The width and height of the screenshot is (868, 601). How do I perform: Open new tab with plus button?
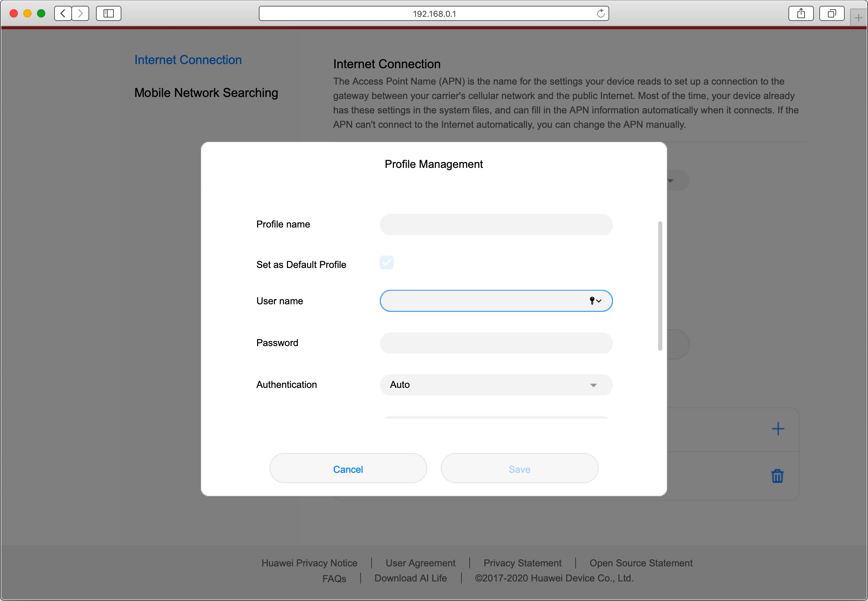(x=859, y=18)
